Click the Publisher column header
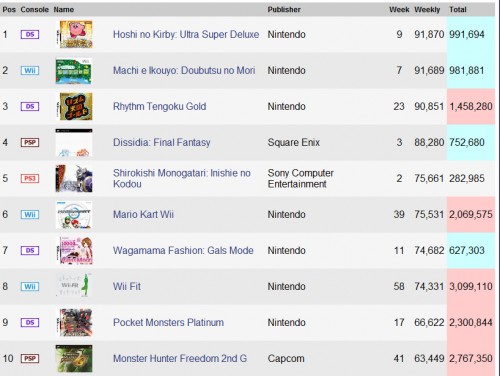Image resolution: width=500 pixels, height=376 pixels. [284, 10]
